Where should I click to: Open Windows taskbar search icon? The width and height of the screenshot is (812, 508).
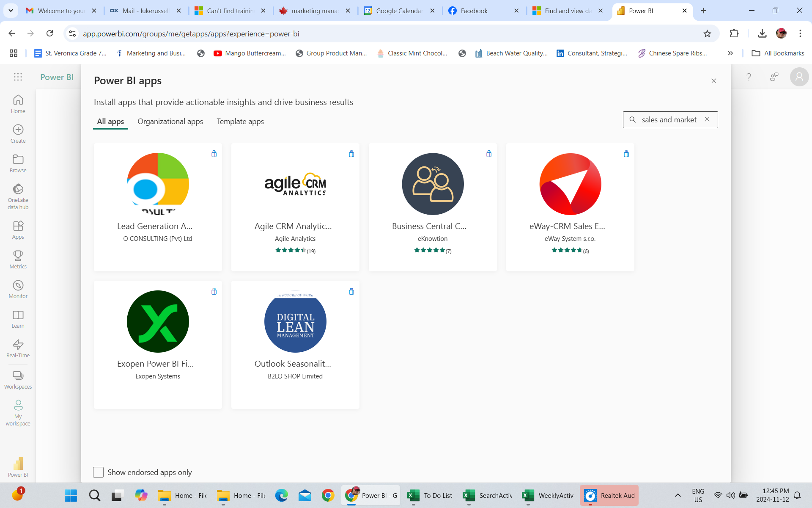tap(94, 495)
